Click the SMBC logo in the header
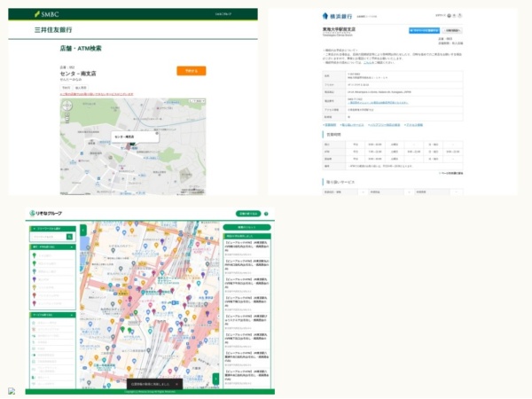This screenshot has width=532, height=399. 47,14
